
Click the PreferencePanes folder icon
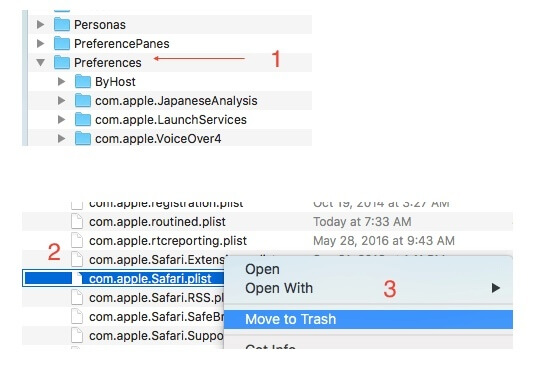(x=62, y=43)
